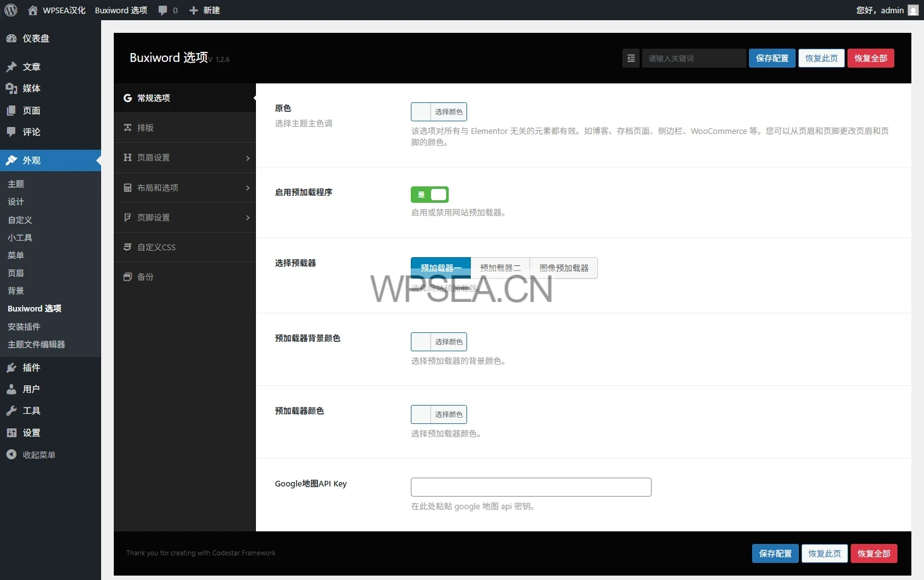Click the expand-all sections icon beside search field
Screen dimensions: 924x580
click(x=631, y=58)
